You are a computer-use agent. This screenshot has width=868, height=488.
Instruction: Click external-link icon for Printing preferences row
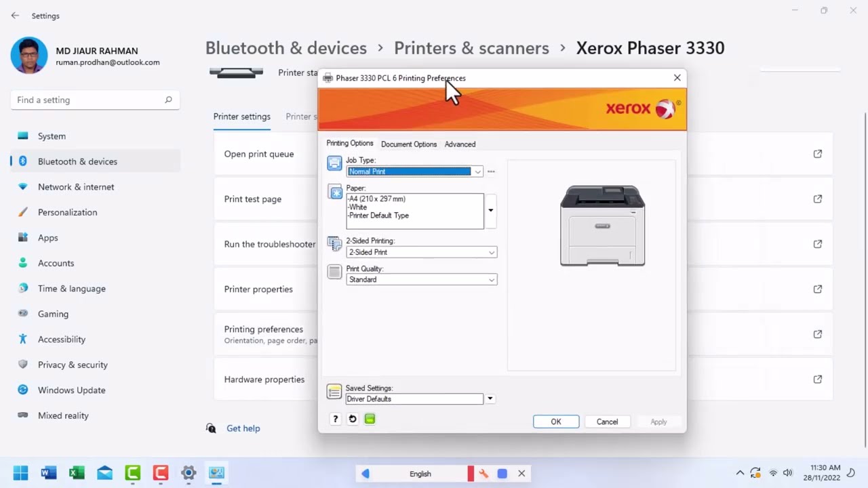(x=818, y=334)
